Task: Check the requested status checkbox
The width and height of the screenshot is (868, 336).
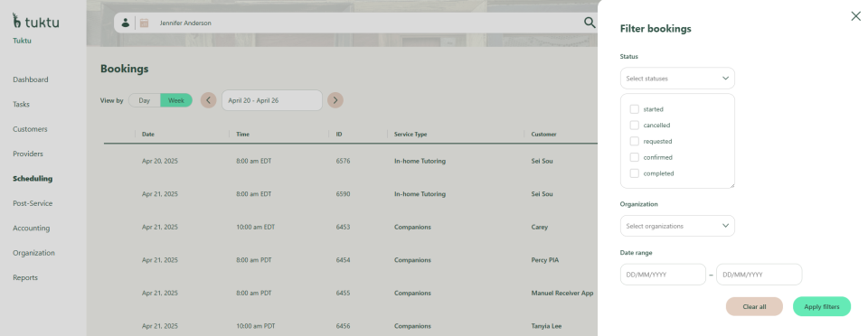Action: pos(635,142)
